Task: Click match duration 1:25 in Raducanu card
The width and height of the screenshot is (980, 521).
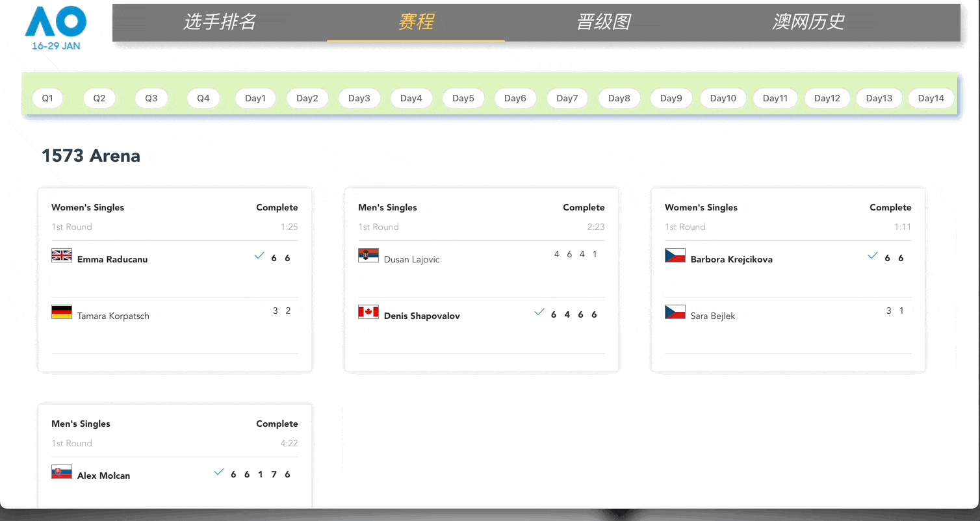Action: point(289,227)
